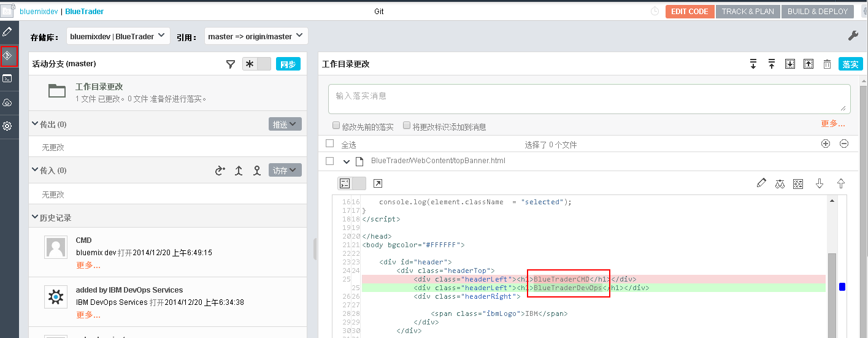Toggle the 全选 select all checkbox
868x338 pixels.
(x=330, y=144)
